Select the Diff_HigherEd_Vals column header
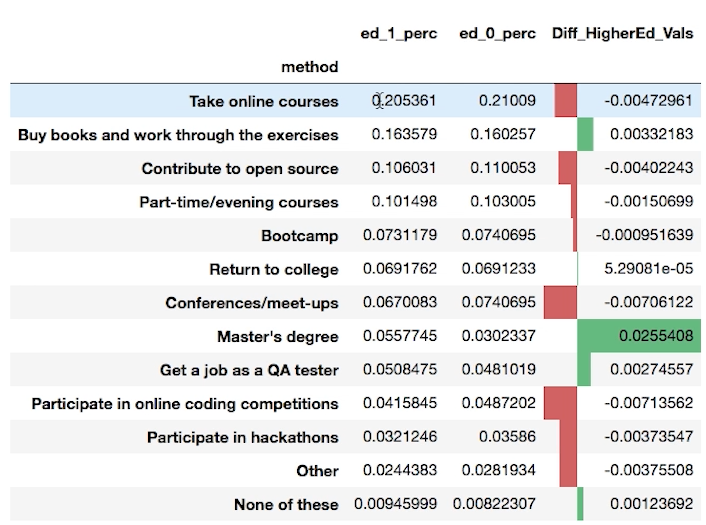The width and height of the screenshot is (706, 525). coord(621,34)
